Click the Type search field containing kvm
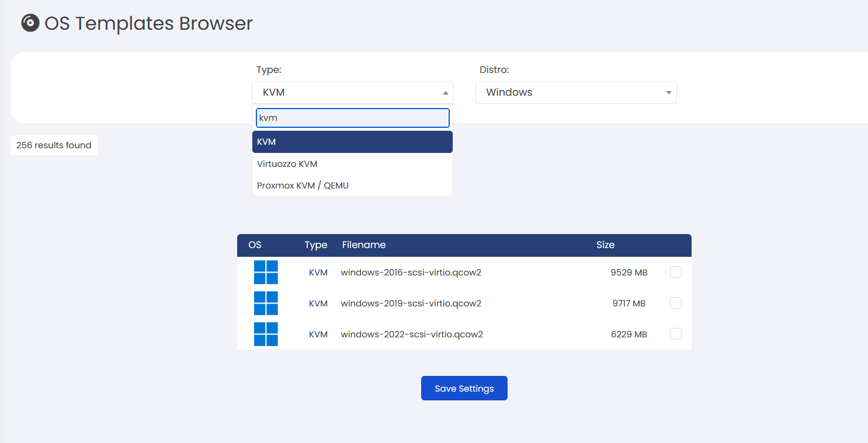The image size is (868, 443). (352, 118)
